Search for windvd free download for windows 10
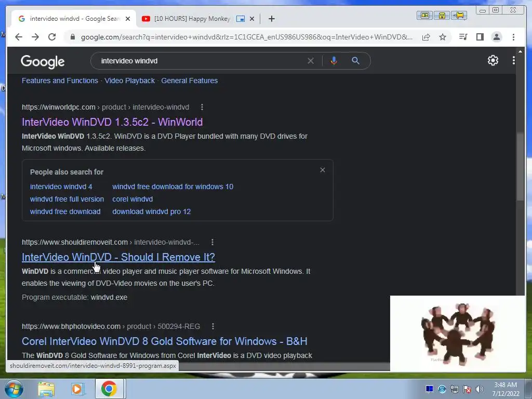Viewport: 532px width, 399px height. pos(172,187)
